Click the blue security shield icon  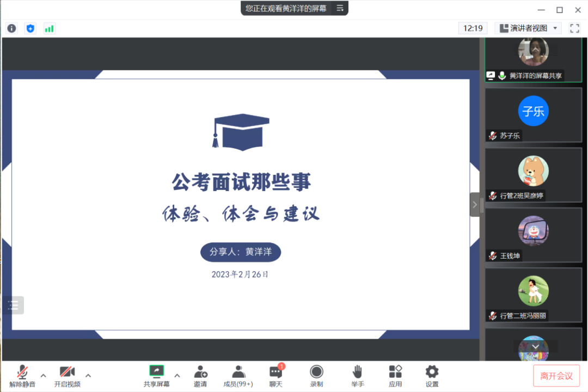(x=30, y=28)
